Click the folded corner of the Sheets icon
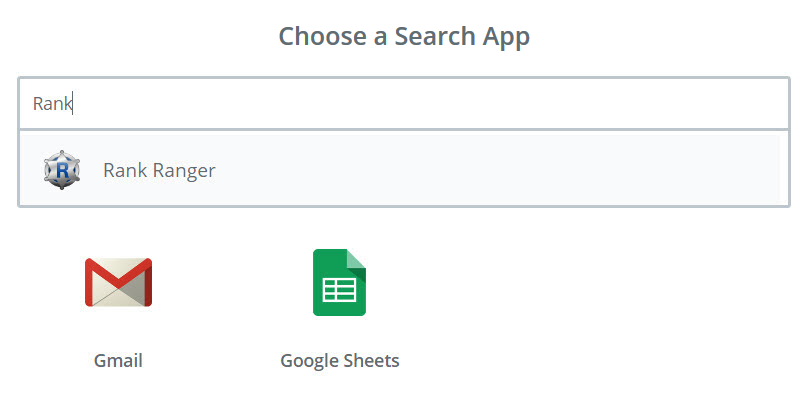801x394 pixels. pyautogui.click(x=356, y=259)
